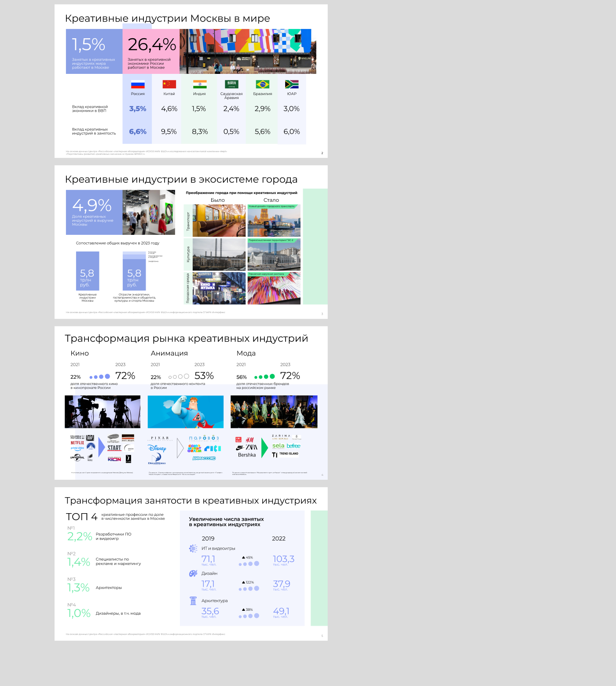Select the India flag
Viewport: 616px width, 686px height.
tap(200, 84)
